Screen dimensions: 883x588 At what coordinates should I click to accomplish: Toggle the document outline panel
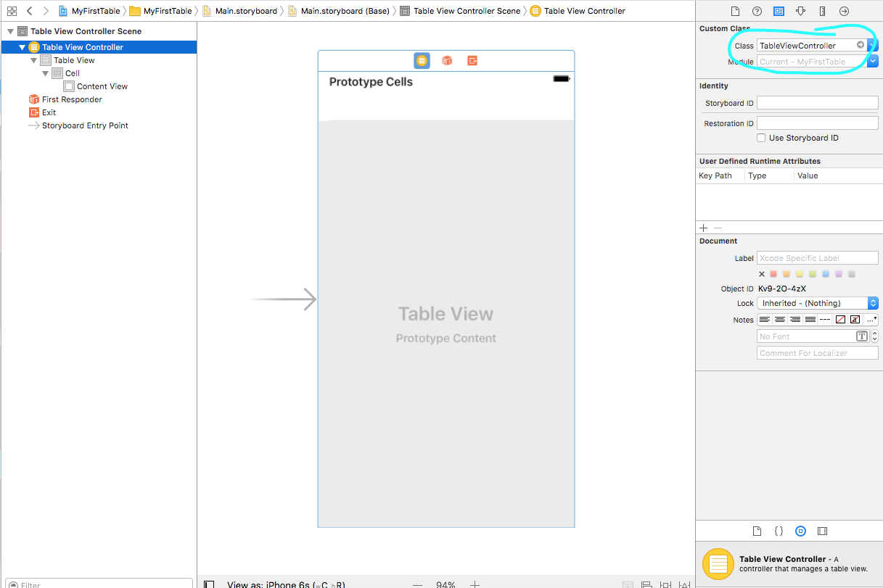(209, 584)
